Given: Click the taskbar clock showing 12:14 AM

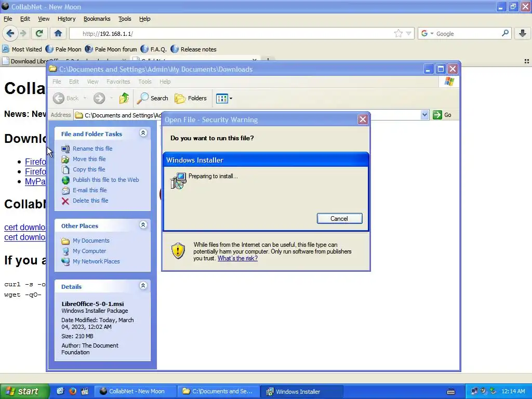Looking at the screenshot, I should [513, 391].
